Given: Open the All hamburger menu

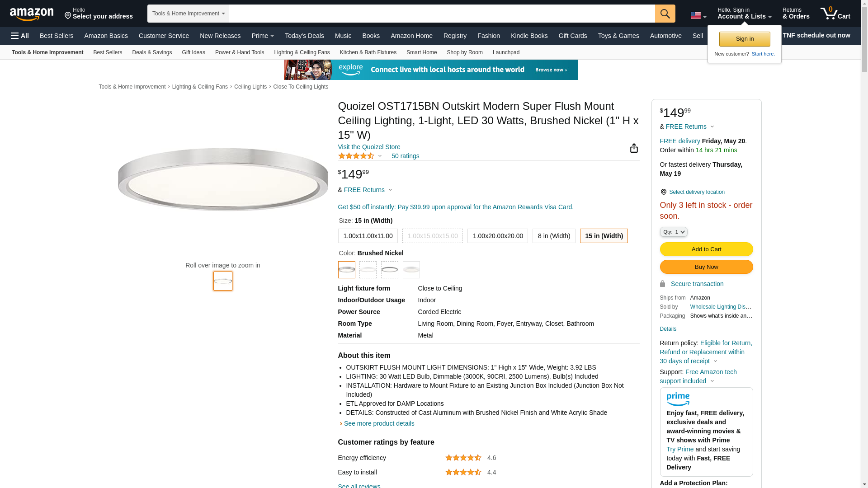Looking at the screenshot, I should (20, 36).
